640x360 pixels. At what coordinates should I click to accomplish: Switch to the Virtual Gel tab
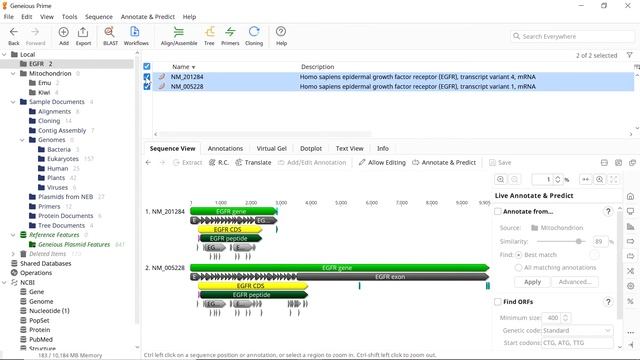pyautogui.click(x=271, y=149)
